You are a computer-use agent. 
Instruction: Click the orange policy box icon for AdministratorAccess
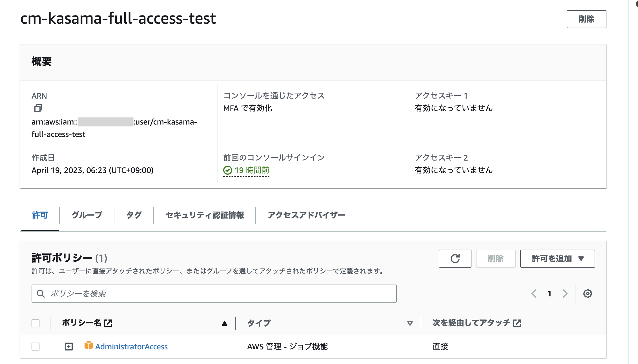pos(88,345)
